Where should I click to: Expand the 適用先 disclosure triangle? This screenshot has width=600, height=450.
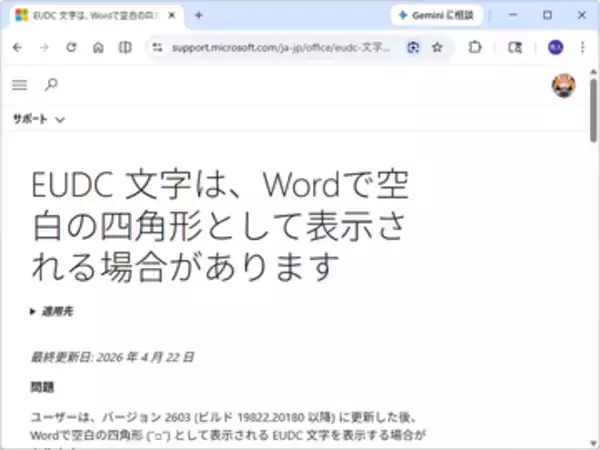point(33,311)
